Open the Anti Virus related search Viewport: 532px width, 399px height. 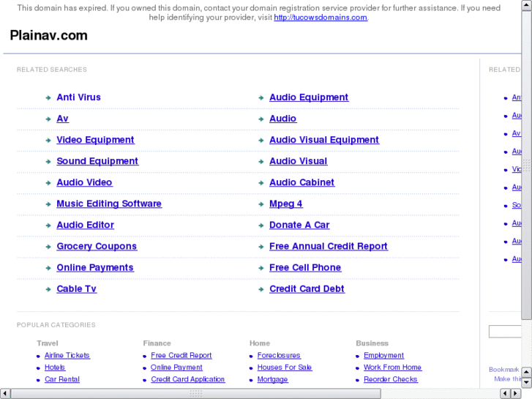tap(79, 97)
